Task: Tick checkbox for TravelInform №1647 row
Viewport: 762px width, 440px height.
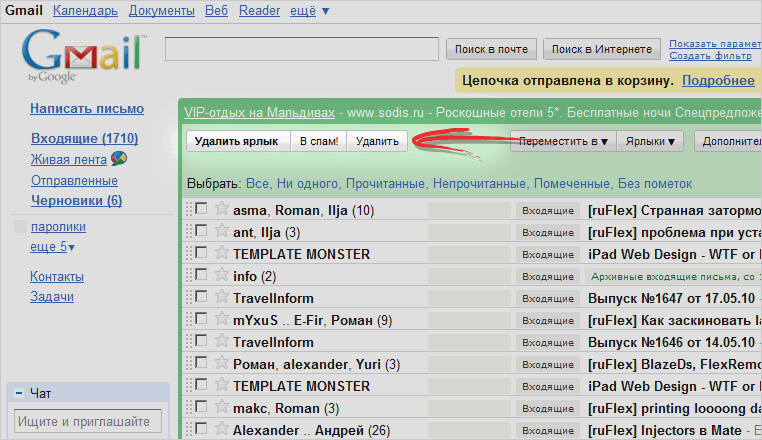Action: point(201,297)
